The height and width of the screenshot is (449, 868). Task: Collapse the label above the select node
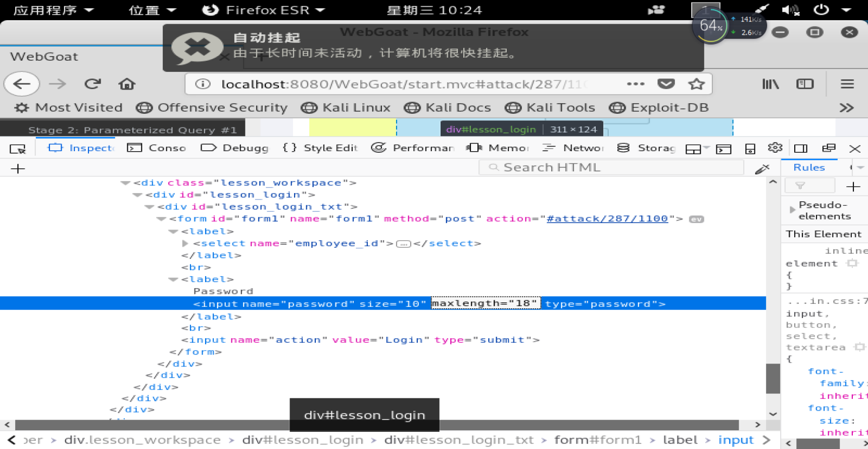pyautogui.click(x=173, y=232)
